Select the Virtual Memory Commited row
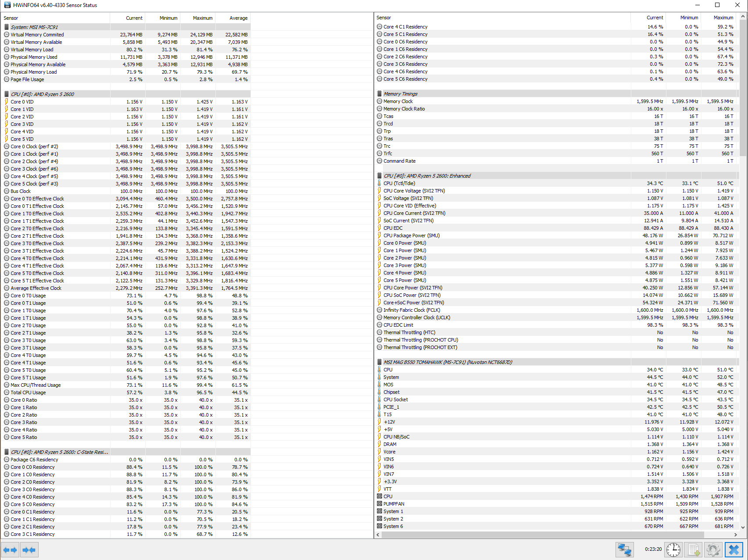Image resolution: width=748 pixels, height=560 pixels. [126, 35]
